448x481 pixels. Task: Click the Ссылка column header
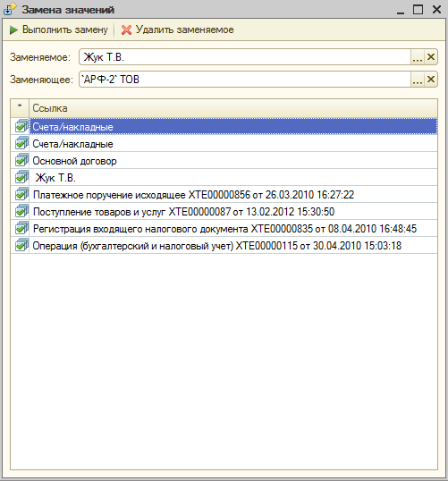233,108
